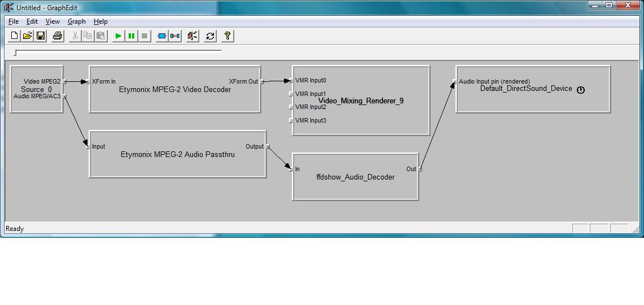Click the XForm Out pin
The height and width of the screenshot is (305, 644).
point(262,82)
